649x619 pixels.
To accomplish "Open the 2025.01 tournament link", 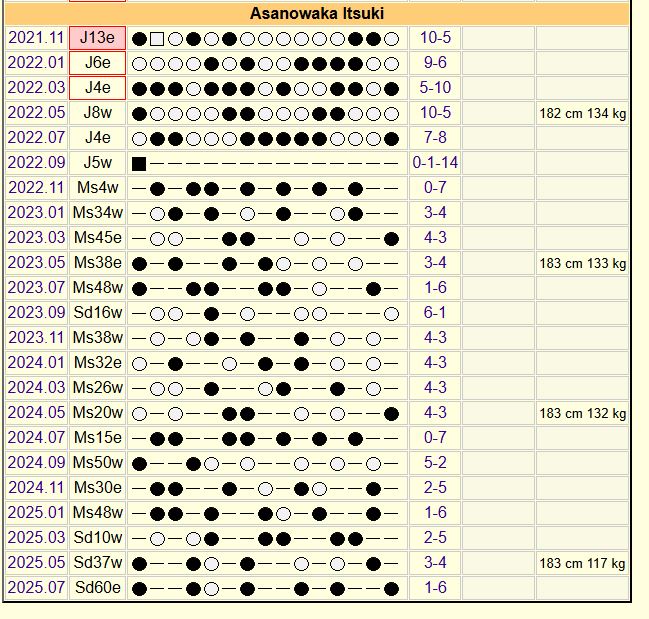I will point(36,513).
